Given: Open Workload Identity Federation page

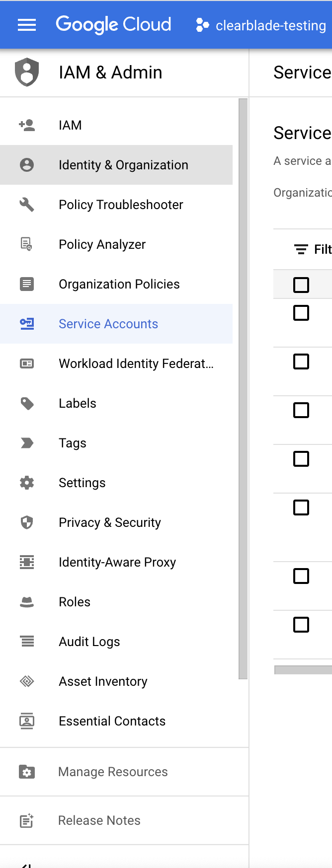Looking at the screenshot, I should pos(136,363).
